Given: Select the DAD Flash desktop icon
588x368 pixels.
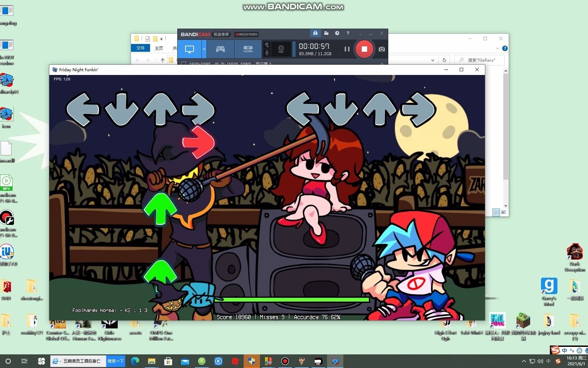Looking at the screenshot, I should pyautogui.click(x=6, y=290).
